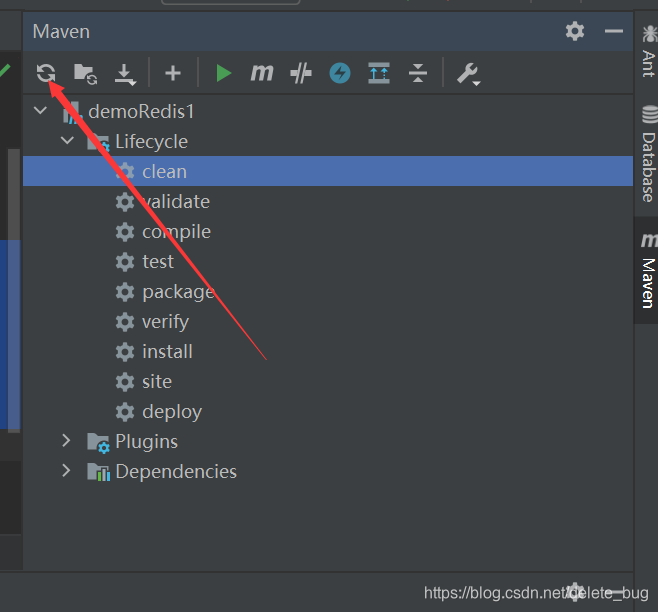Add Maven project with plus icon
This screenshot has width=658, height=612.
[x=172, y=73]
